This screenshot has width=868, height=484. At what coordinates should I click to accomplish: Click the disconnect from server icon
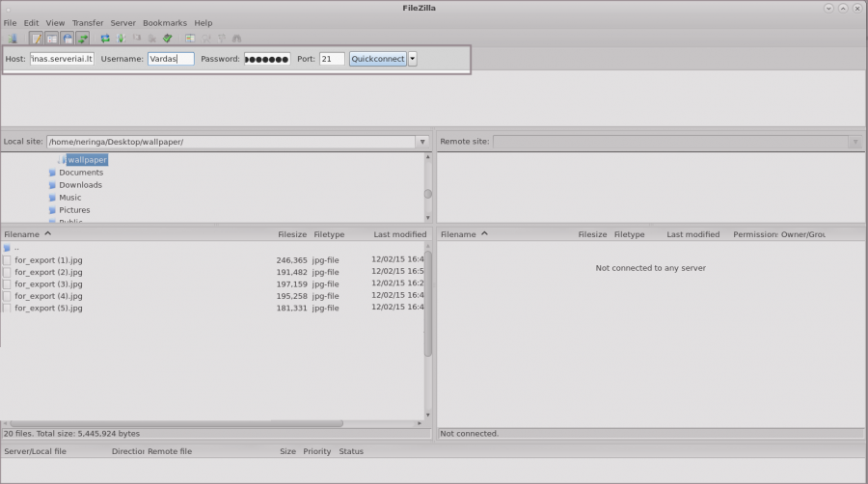[151, 39]
